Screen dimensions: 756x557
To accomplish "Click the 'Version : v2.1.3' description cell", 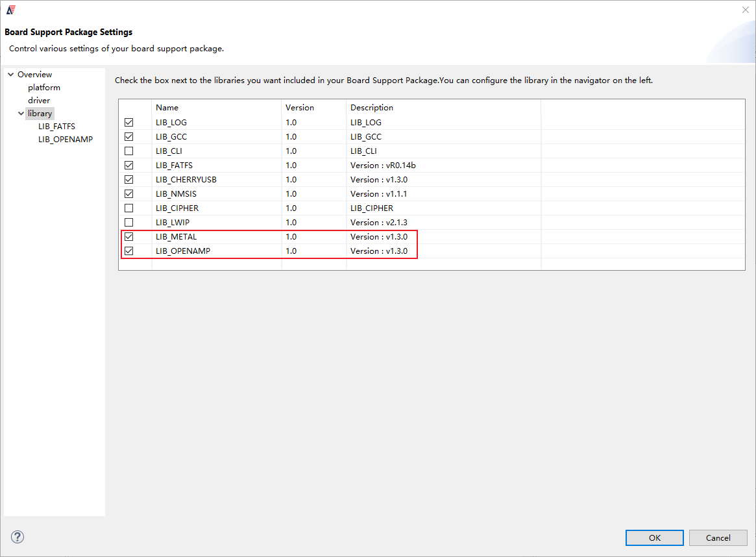I will coord(444,222).
